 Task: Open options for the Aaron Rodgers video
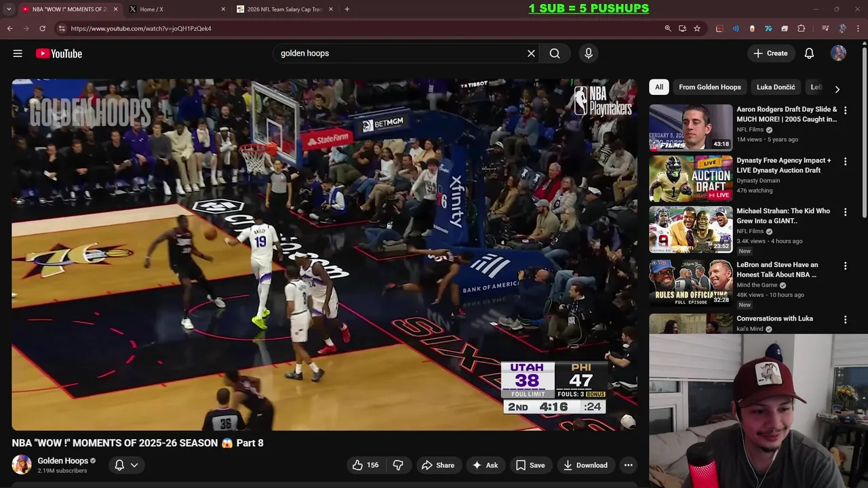click(845, 110)
